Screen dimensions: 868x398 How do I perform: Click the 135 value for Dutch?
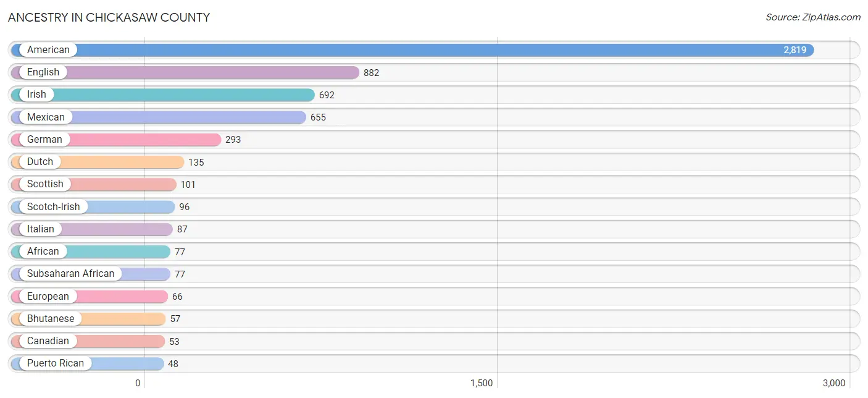(196, 163)
